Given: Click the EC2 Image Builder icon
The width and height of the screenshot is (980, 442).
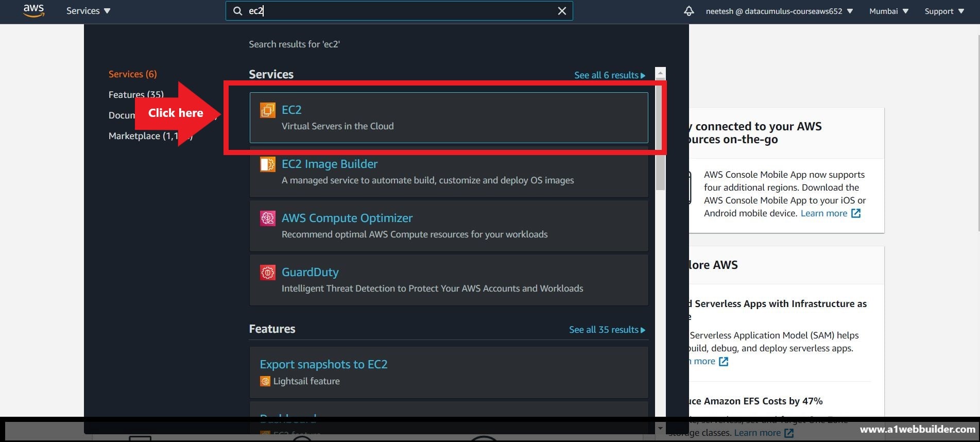Looking at the screenshot, I should pyautogui.click(x=267, y=164).
